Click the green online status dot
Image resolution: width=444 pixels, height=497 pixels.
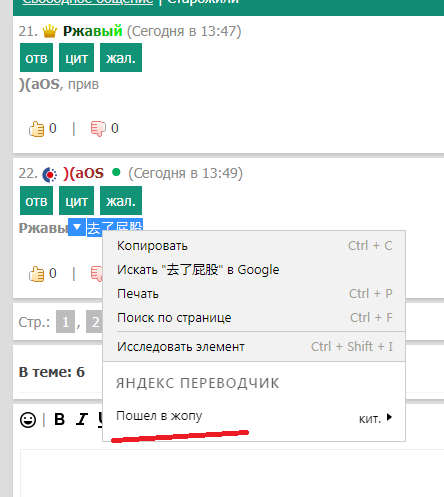click(x=116, y=172)
